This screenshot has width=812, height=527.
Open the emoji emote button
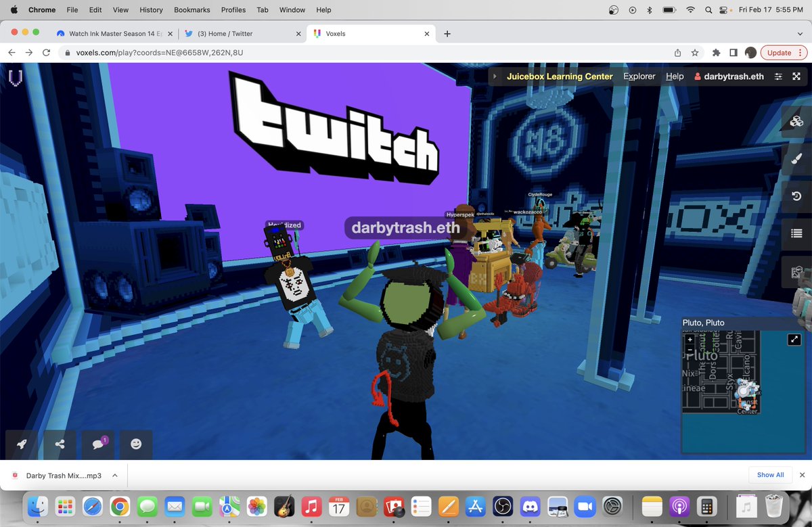coord(136,444)
